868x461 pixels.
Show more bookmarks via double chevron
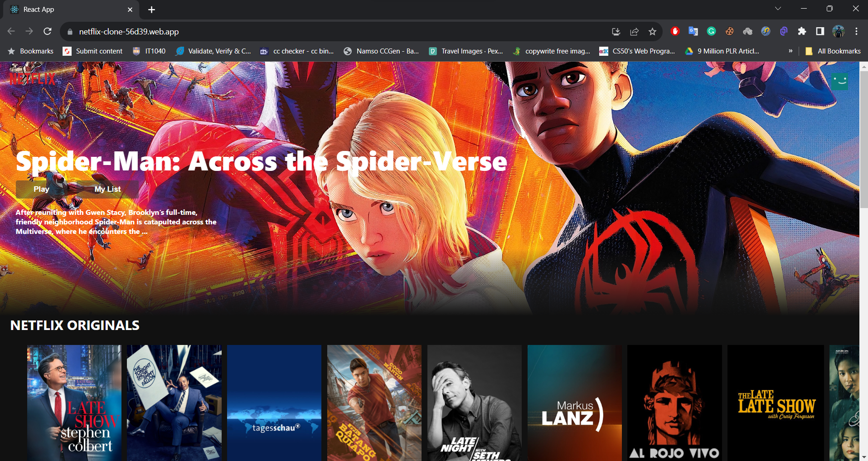[x=790, y=51]
